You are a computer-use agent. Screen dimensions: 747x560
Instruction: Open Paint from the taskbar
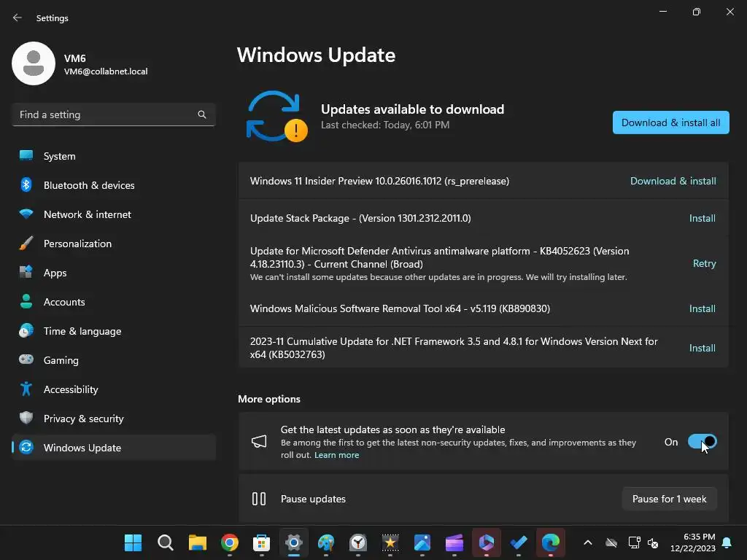tap(326, 542)
